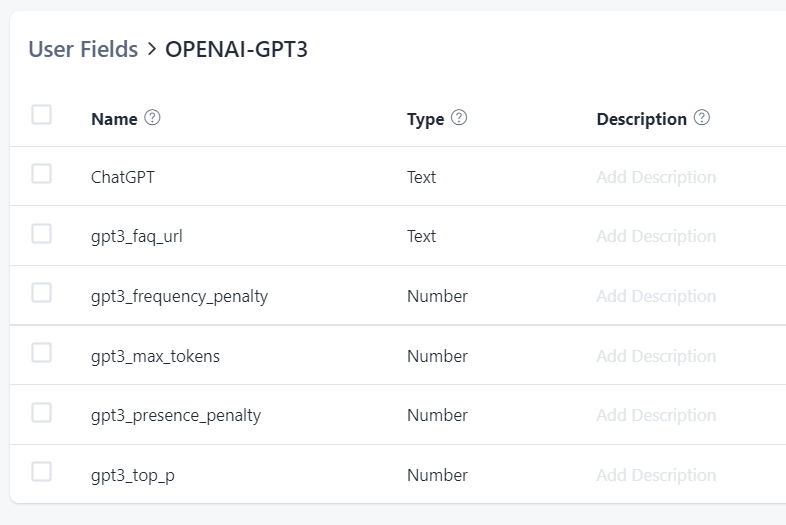This screenshot has width=786, height=525.
Task: Toggle the select-all checkbox in header
Action: pyautogui.click(x=41, y=115)
